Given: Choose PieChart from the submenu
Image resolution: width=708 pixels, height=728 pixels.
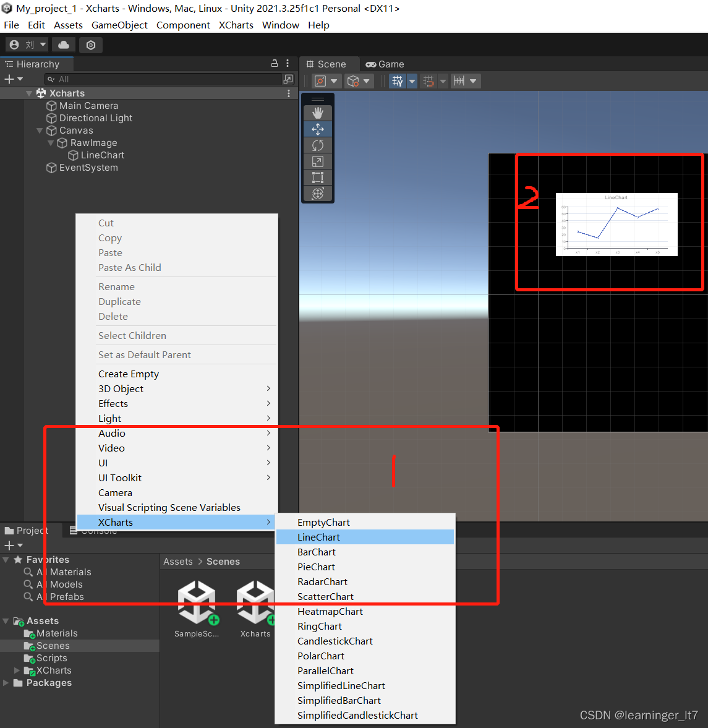Looking at the screenshot, I should point(365,567).
